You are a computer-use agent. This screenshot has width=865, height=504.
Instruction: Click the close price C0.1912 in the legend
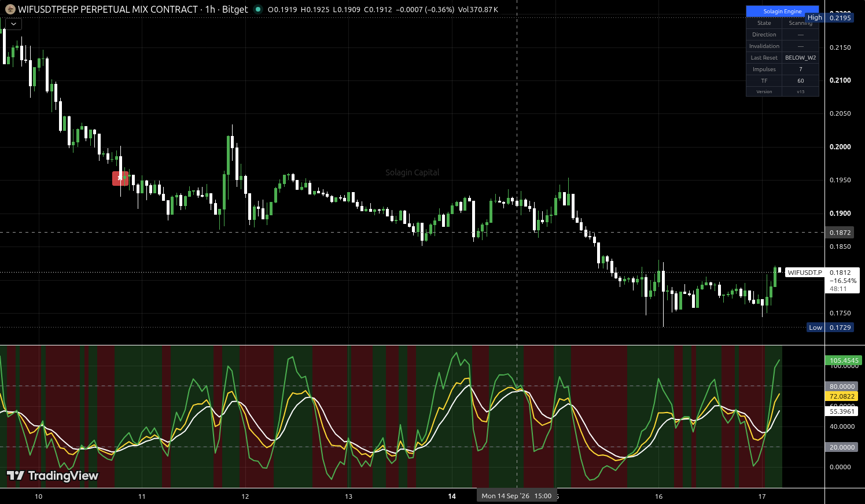[378, 9]
